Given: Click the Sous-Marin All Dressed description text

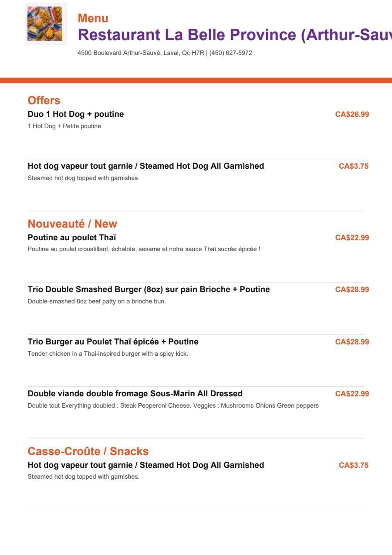Looking at the screenshot, I should click(173, 405).
